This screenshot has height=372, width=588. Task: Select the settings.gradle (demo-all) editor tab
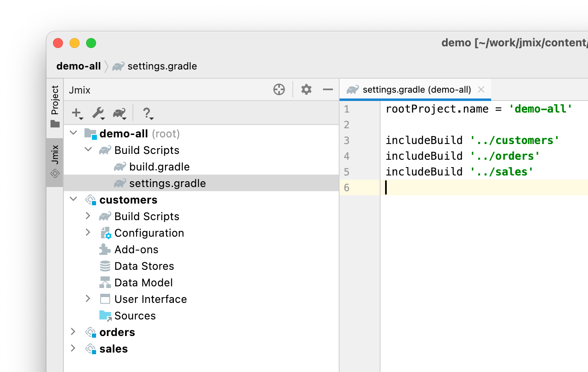[x=415, y=89]
